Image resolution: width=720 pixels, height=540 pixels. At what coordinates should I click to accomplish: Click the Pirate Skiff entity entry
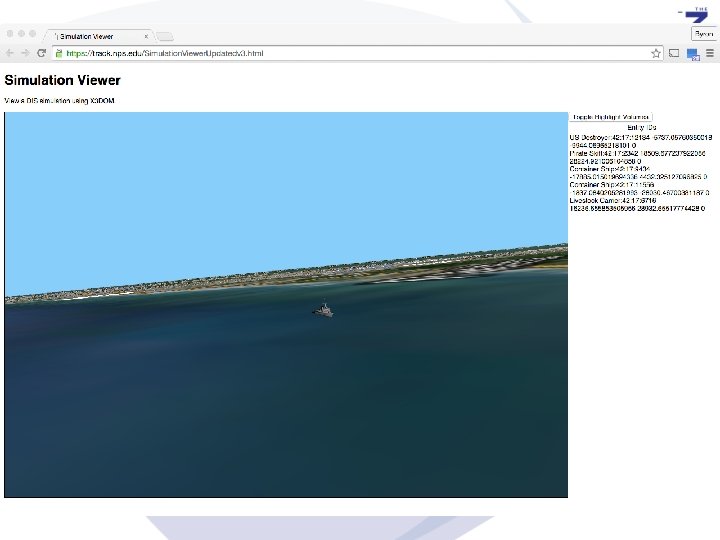tap(637, 158)
